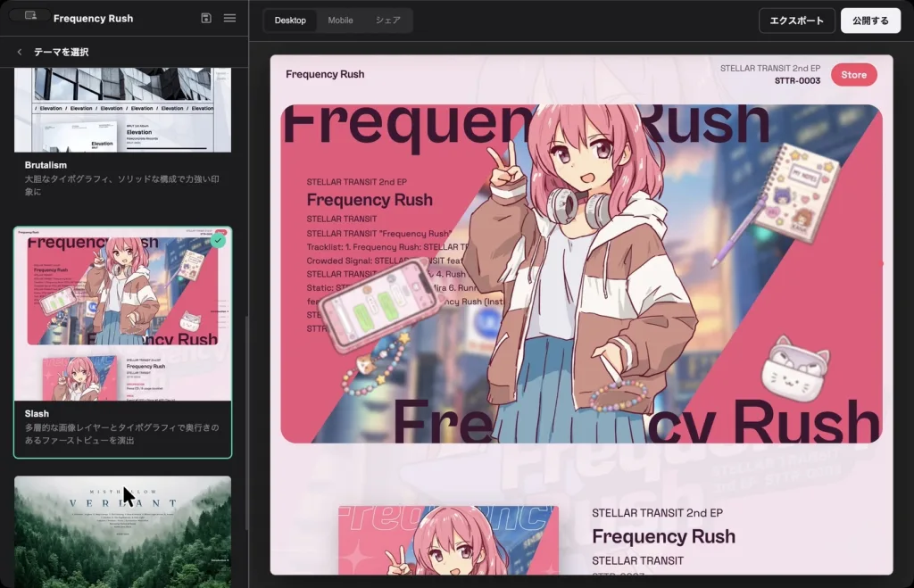Screen dimensions: 914x588
Task: Click the green checkmark on the Slash theme
Action: (218, 240)
